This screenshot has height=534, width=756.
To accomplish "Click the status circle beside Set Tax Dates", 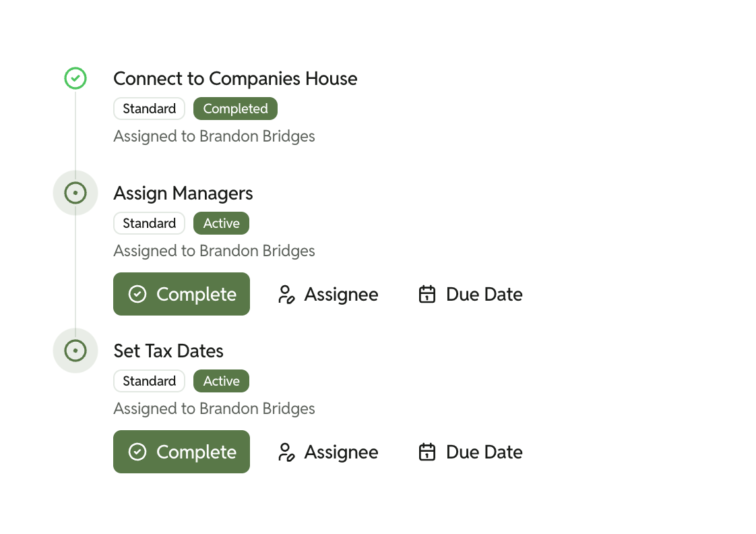I will 75,351.
